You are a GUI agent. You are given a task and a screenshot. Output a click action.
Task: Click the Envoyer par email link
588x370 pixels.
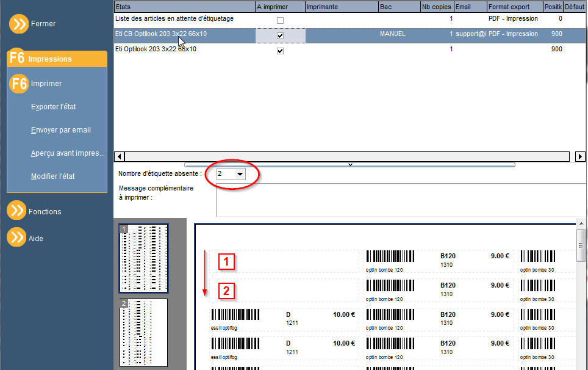pyautogui.click(x=61, y=130)
